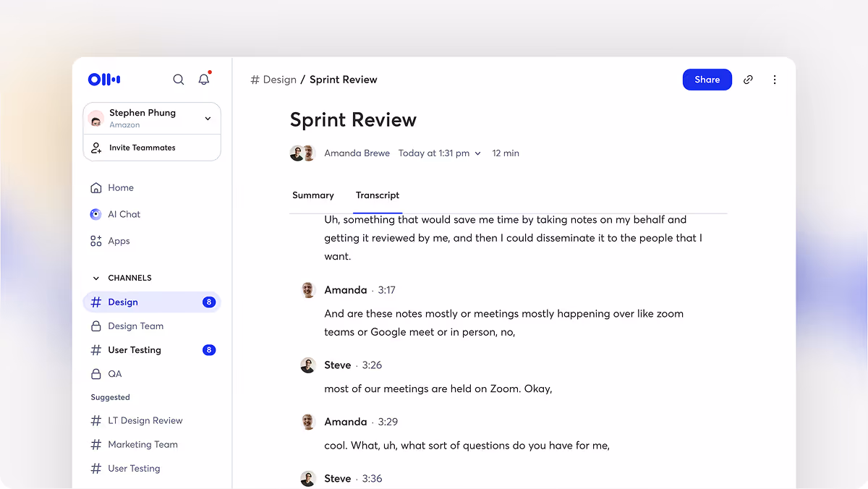Click the hash icon in the breadcrumb

coord(255,80)
